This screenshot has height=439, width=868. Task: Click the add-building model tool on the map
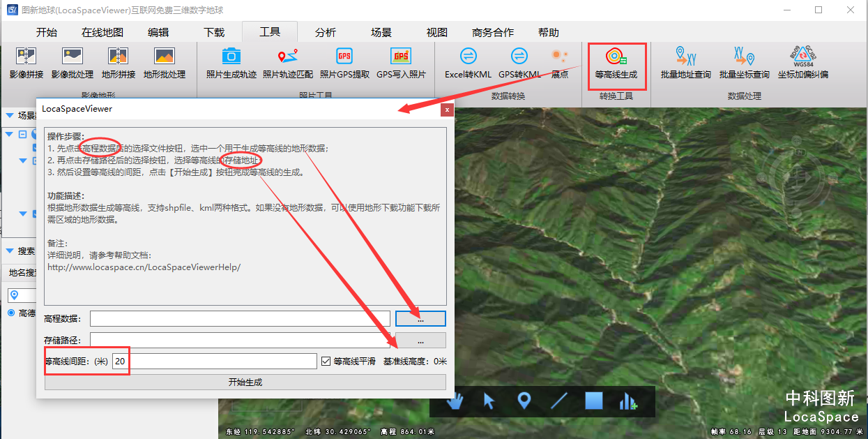(x=628, y=401)
